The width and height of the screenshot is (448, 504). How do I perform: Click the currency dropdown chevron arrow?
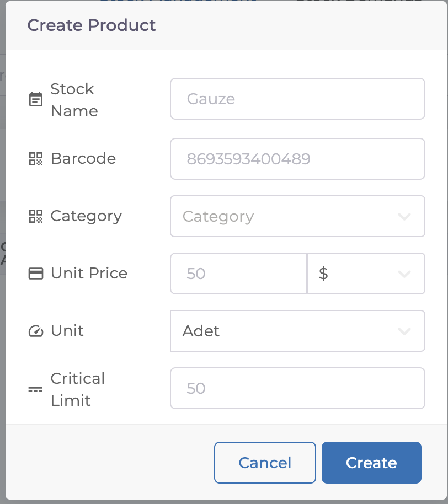[404, 274]
